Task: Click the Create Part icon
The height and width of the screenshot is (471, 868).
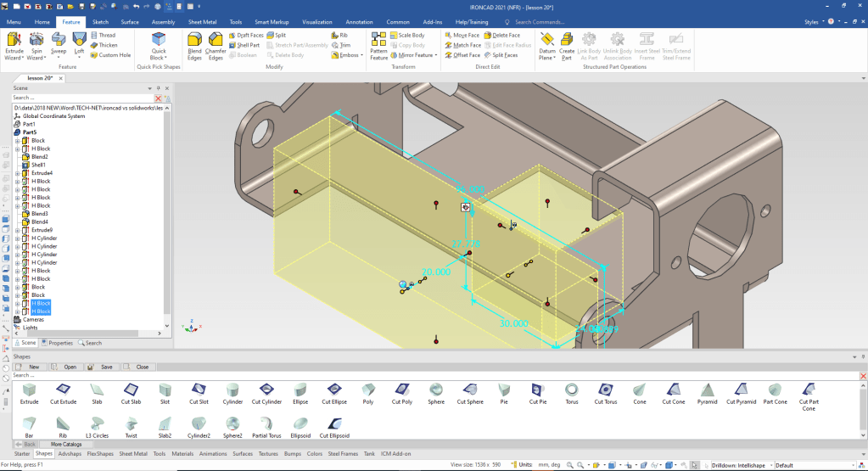Action: click(x=567, y=45)
